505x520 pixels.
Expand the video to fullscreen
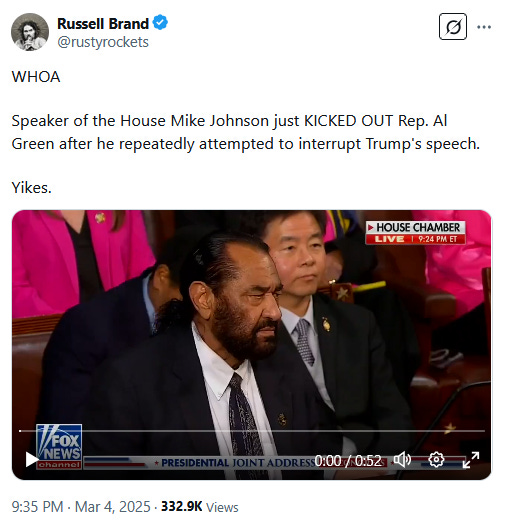point(471,460)
